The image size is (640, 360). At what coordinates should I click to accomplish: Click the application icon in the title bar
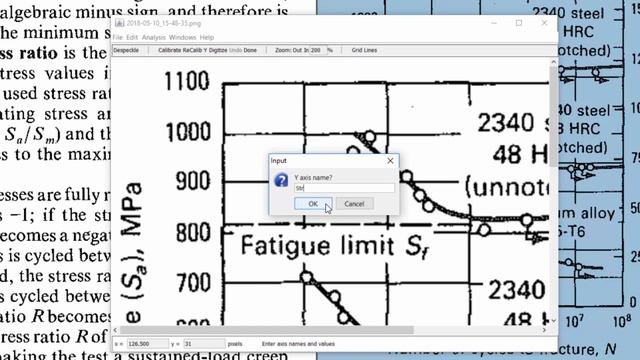(x=119, y=23)
